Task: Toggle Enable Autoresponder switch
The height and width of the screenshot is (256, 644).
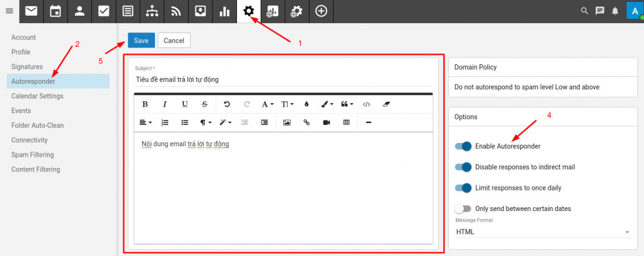Action: 463,146
